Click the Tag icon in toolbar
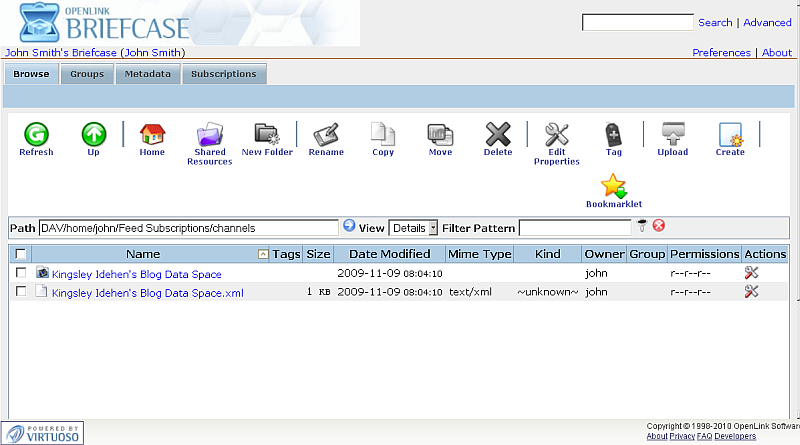 [x=613, y=134]
